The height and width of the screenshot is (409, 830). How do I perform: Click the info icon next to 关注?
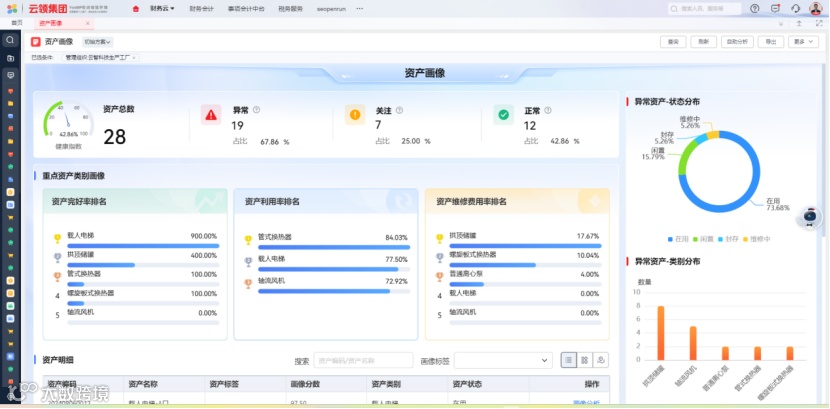[x=399, y=110]
